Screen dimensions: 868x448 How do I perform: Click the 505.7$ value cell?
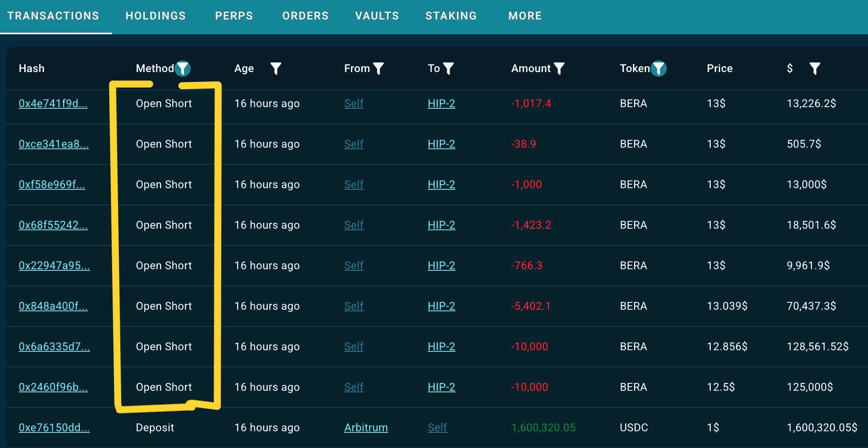pos(804,144)
